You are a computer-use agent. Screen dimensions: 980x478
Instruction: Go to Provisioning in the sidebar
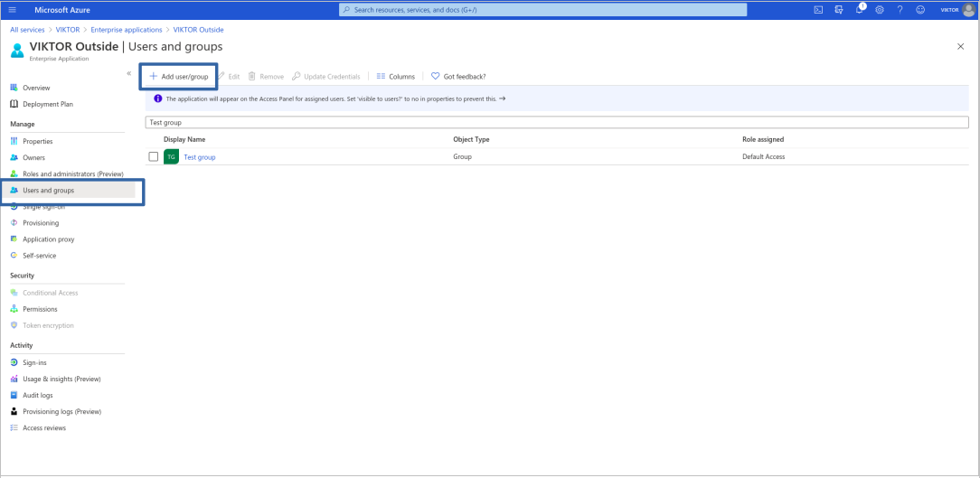click(41, 223)
